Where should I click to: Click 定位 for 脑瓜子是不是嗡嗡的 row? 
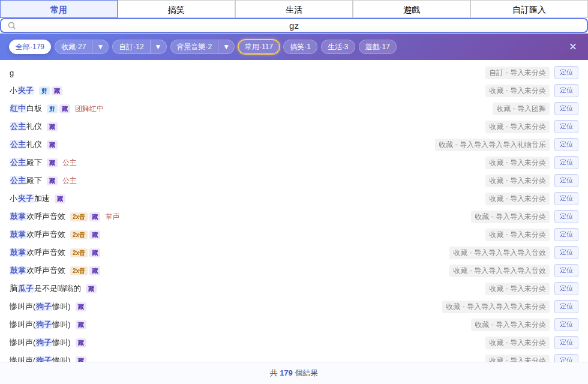pos(566,289)
